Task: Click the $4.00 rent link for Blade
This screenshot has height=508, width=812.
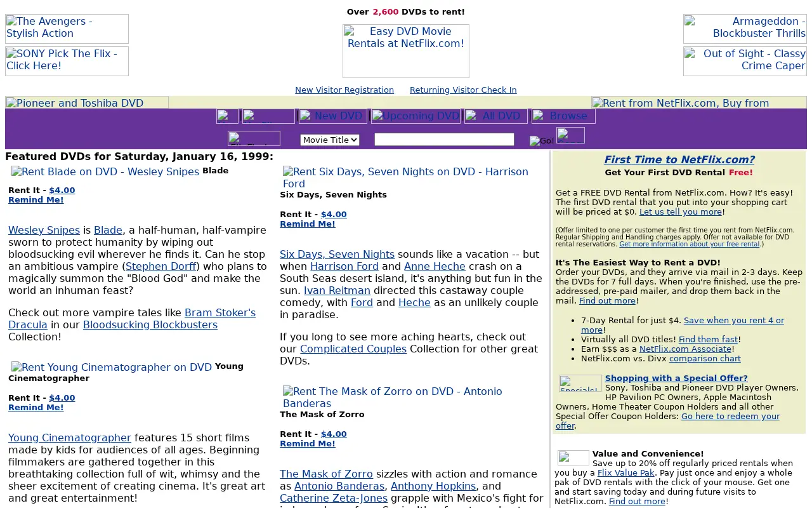Action: coord(62,190)
